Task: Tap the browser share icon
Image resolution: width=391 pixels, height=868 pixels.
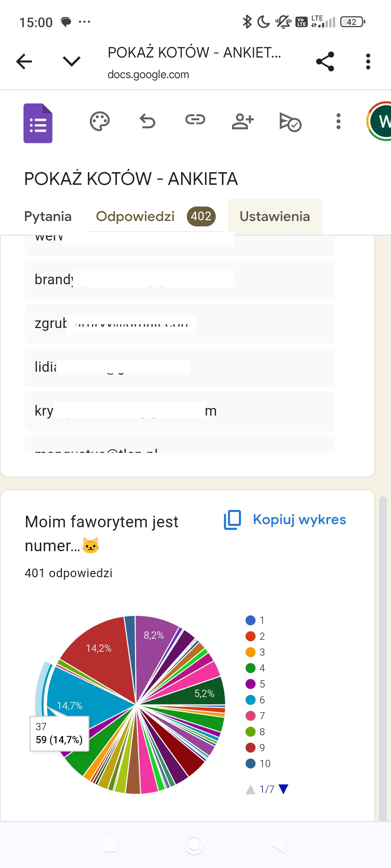Action: 325,61
